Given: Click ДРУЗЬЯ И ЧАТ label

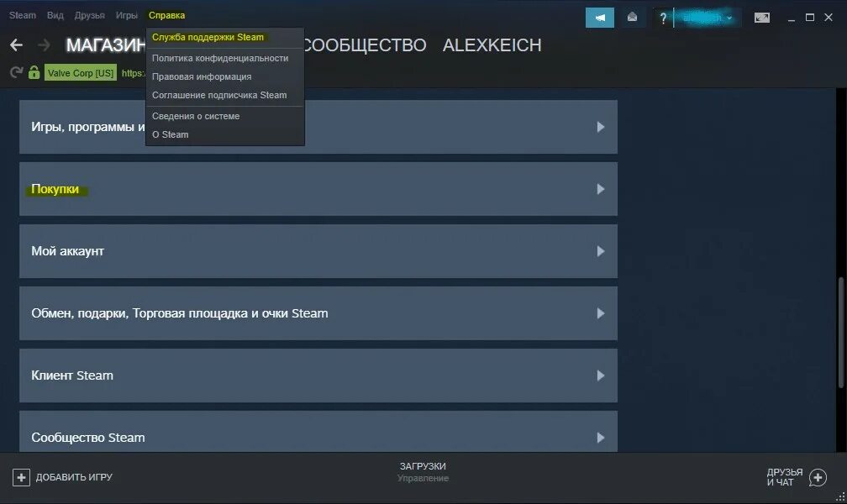Looking at the screenshot, I should [x=784, y=477].
